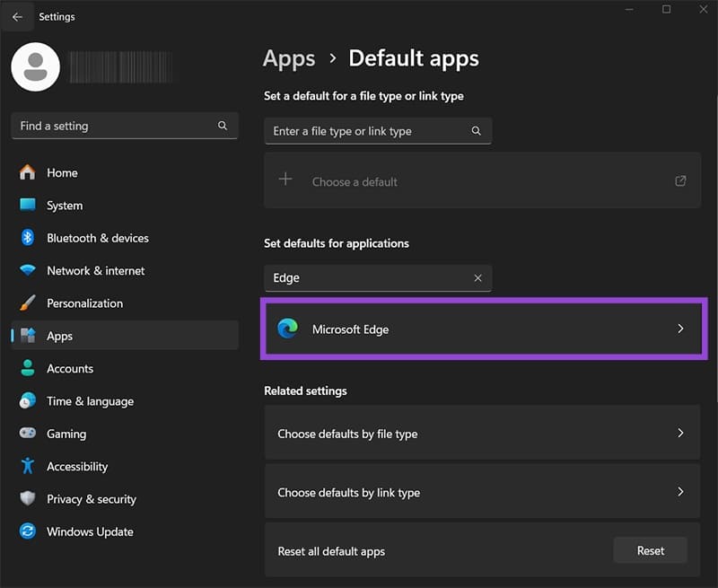Focus the Enter a file type field
This screenshot has width=718, height=588.
pyautogui.click(x=378, y=131)
